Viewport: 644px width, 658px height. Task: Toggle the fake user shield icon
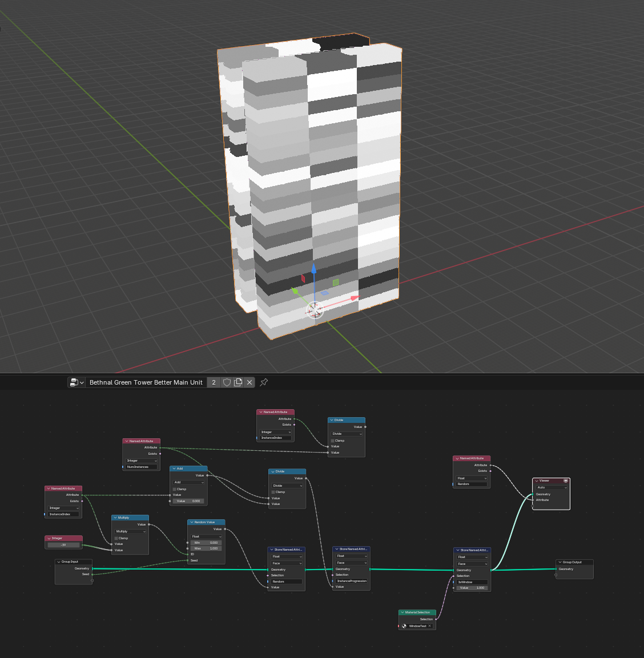point(227,382)
